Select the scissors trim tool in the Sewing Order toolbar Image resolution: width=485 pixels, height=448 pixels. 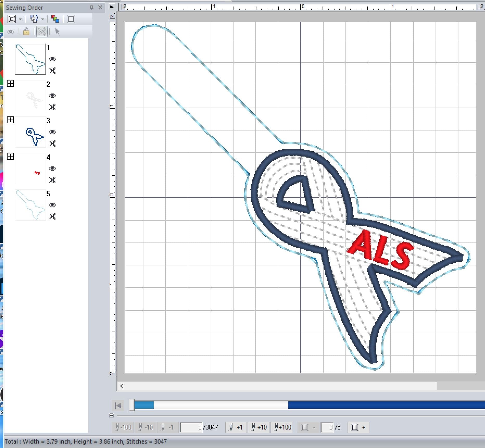41,32
